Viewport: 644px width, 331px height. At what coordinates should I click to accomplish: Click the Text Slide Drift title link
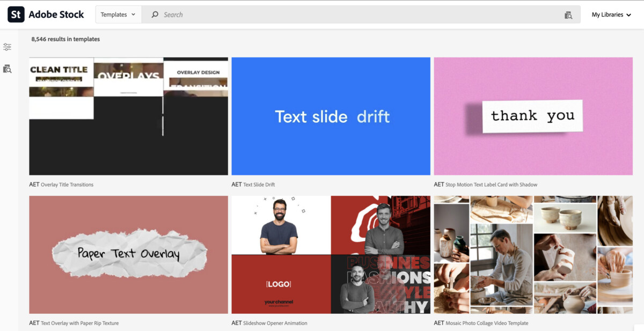(x=259, y=185)
